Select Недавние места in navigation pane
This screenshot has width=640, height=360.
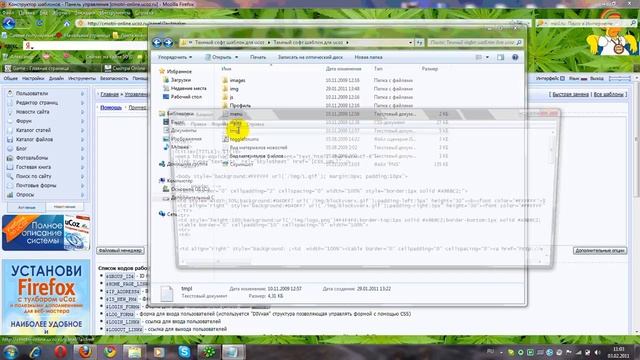coord(189,88)
